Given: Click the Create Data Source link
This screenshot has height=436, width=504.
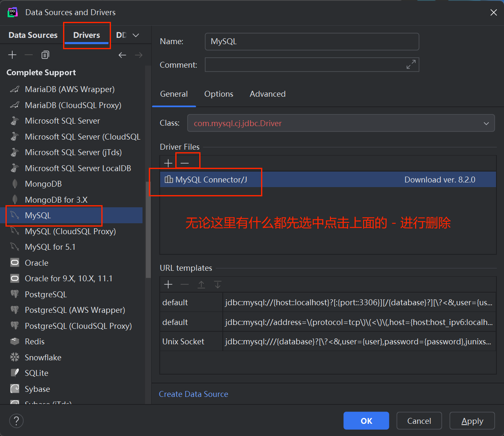Looking at the screenshot, I should pyautogui.click(x=193, y=394).
